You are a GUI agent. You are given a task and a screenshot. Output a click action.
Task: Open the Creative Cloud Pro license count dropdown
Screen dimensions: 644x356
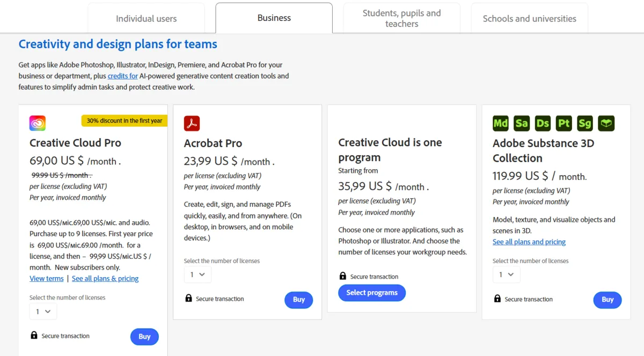coord(43,311)
